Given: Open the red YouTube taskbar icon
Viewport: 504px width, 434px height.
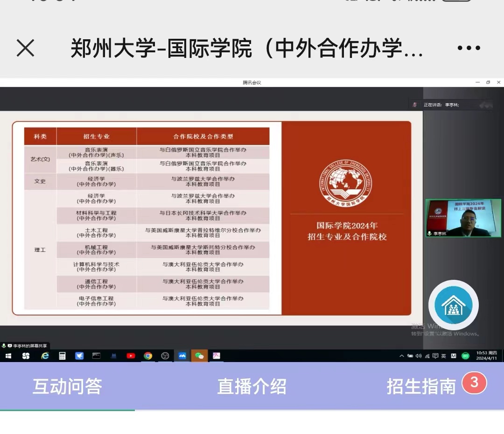Looking at the screenshot, I should (131, 356).
